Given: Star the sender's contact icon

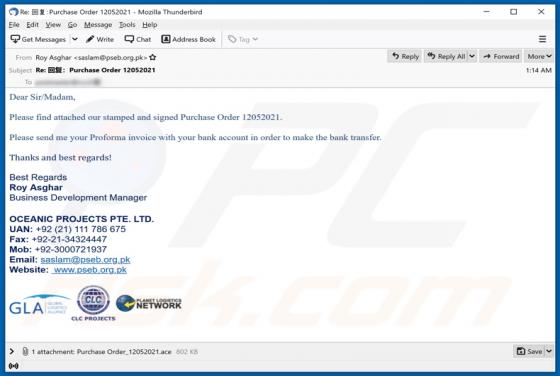Looking at the screenshot, I should [x=153, y=57].
